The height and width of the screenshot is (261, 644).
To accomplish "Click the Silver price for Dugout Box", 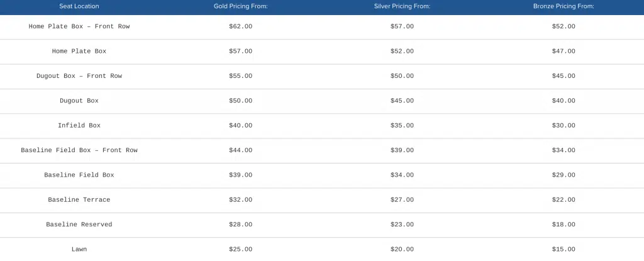I will tap(402, 101).
